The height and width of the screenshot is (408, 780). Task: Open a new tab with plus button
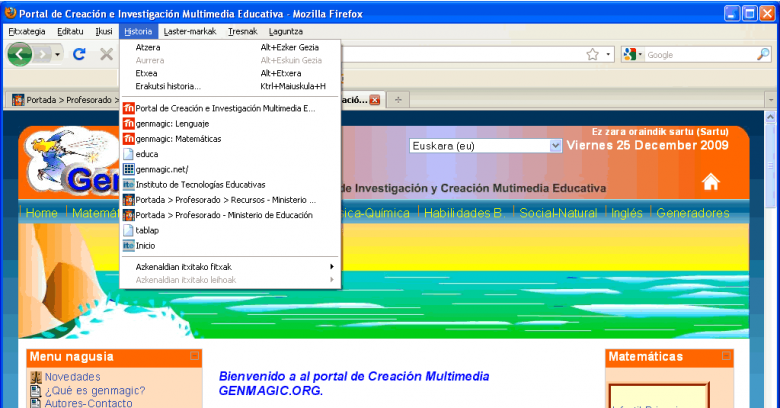pyautogui.click(x=398, y=100)
